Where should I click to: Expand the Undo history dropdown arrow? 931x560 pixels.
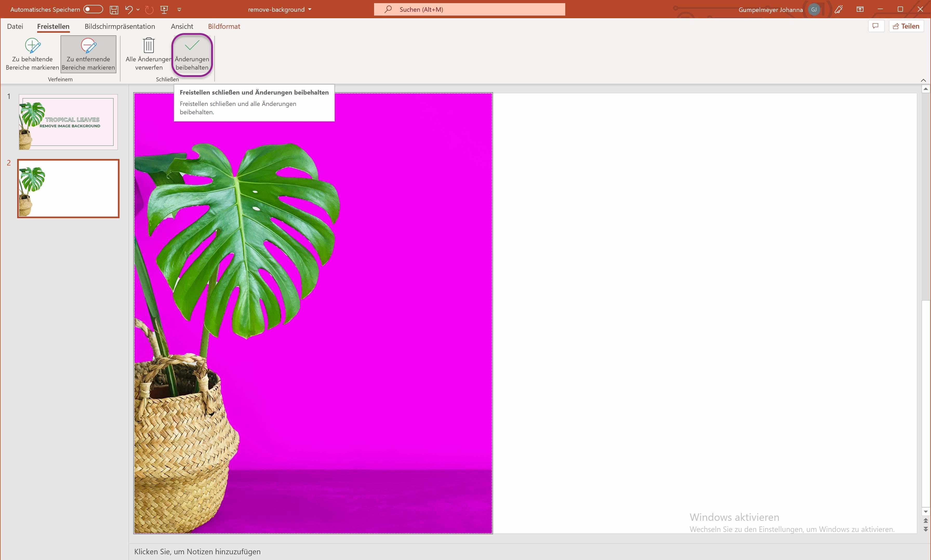(138, 10)
